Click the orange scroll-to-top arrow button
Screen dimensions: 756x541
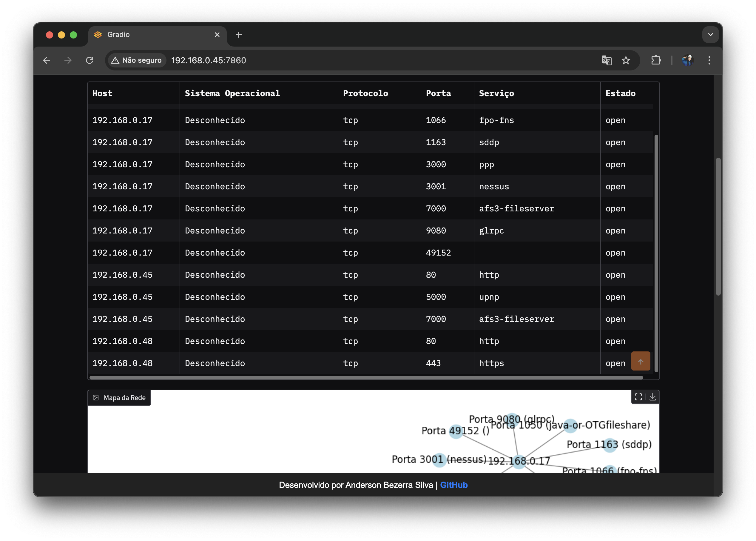(641, 361)
